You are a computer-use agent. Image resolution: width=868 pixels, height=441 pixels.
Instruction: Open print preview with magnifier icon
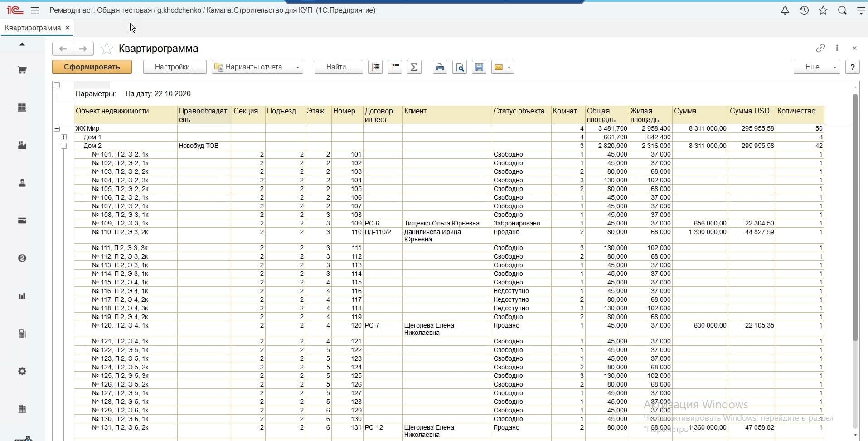[x=460, y=67]
